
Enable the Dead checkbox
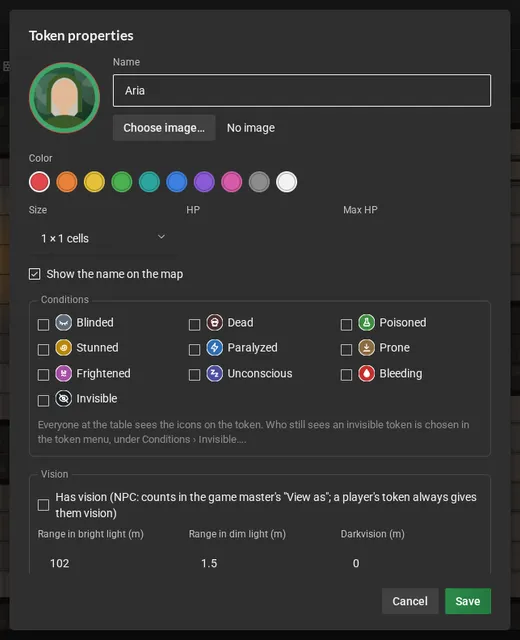[x=194, y=325]
